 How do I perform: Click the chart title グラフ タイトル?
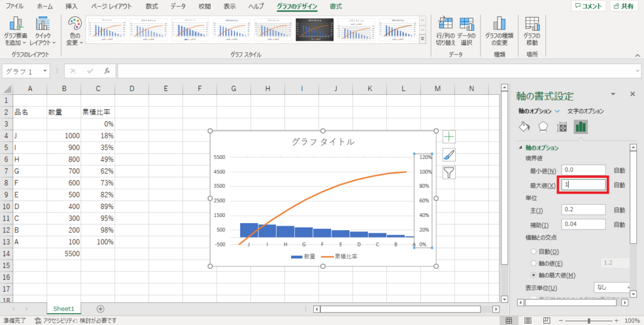323,142
